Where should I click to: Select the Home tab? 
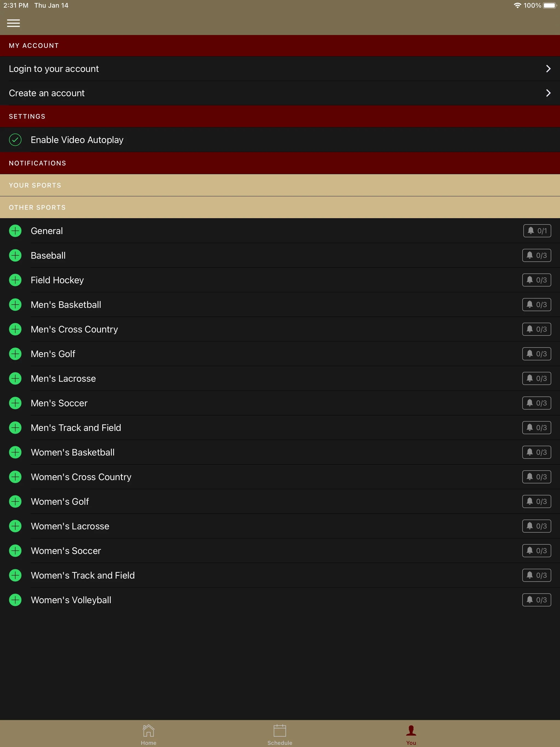[148, 733]
